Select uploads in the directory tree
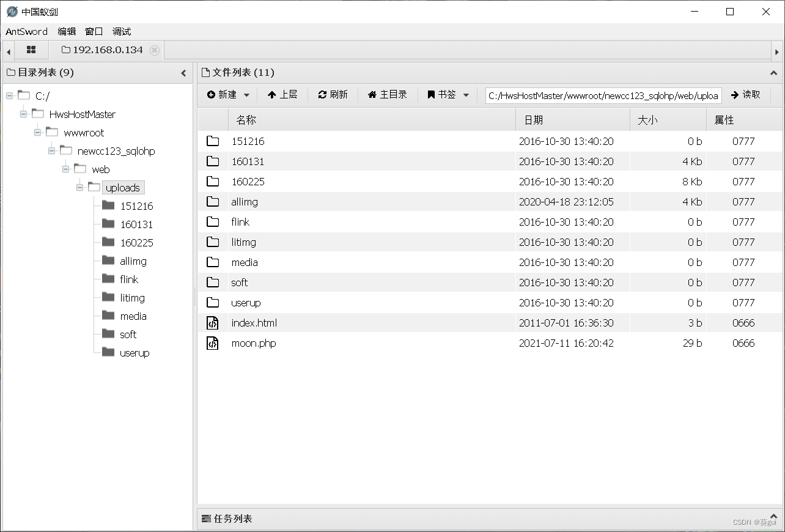Screen dimensions: 785x532 123,188
